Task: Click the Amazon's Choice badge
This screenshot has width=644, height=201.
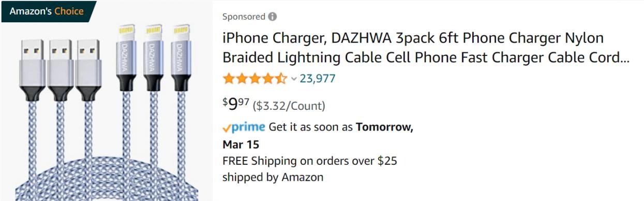Action: pos(48,11)
